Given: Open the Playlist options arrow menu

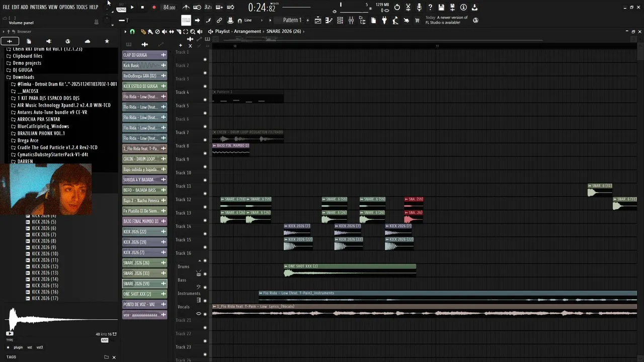Looking at the screenshot, I should pos(125,32).
